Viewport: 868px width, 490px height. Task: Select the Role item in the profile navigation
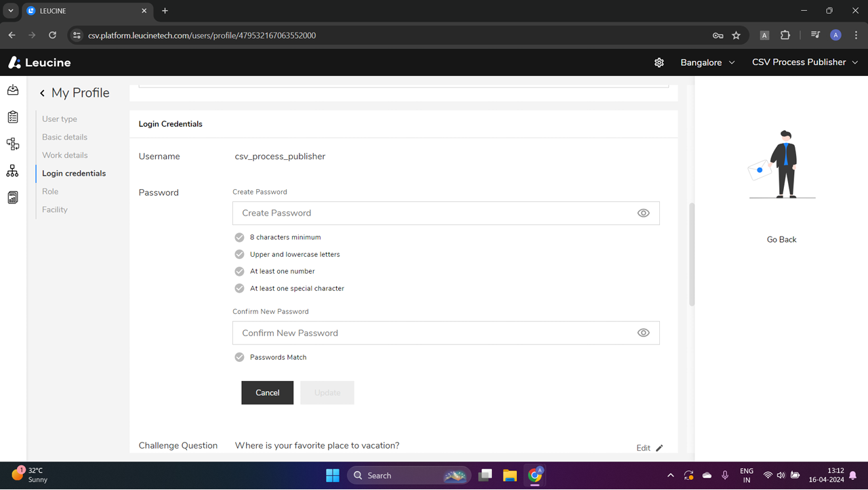tap(49, 191)
